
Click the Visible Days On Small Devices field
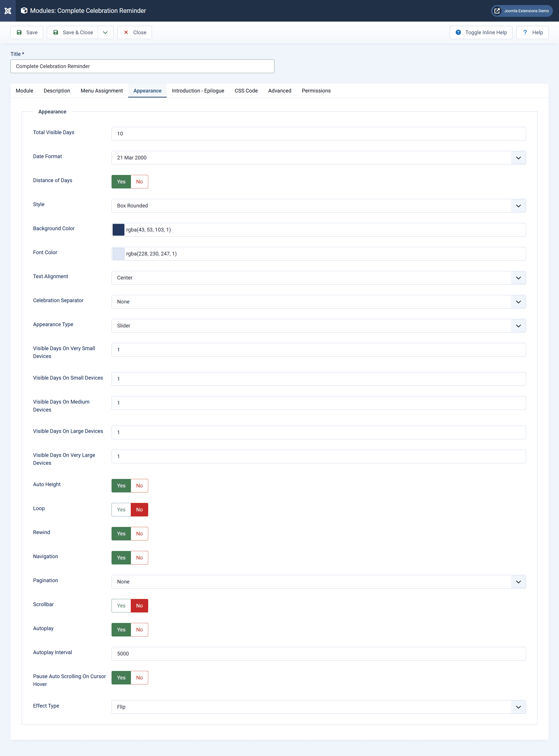coord(318,379)
